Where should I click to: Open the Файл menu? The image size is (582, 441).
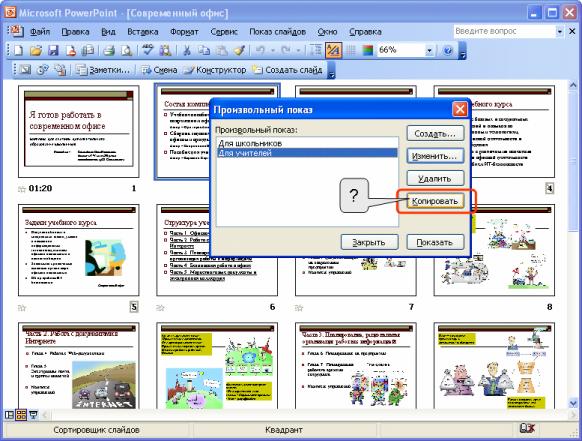click(x=40, y=32)
